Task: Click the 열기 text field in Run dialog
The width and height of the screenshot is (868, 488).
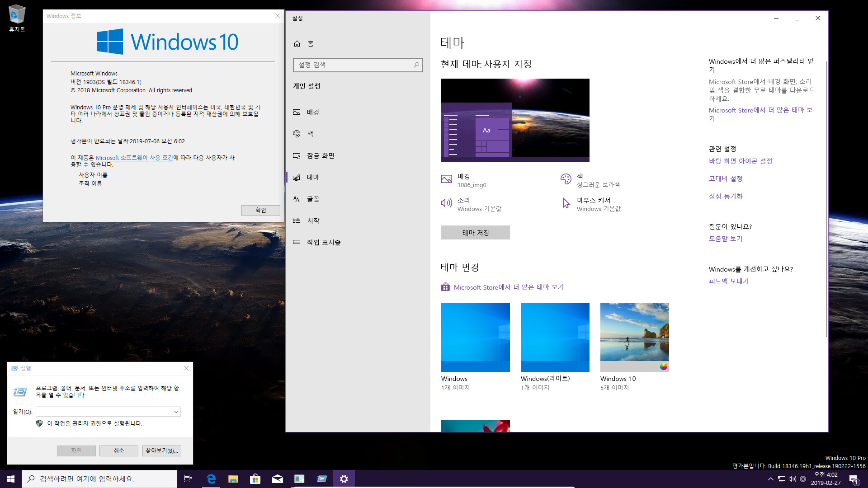Action: tap(108, 412)
